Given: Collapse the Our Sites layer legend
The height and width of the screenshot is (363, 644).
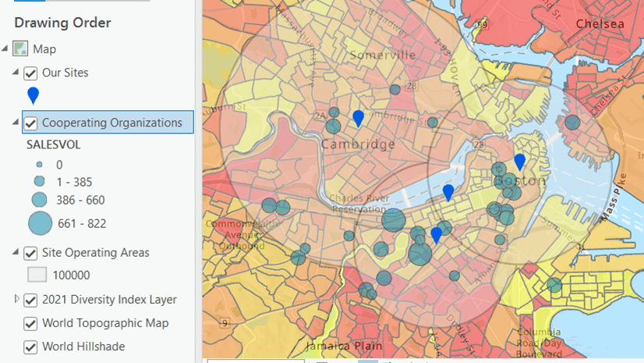Looking at the screenshot, I should (16, 73).
